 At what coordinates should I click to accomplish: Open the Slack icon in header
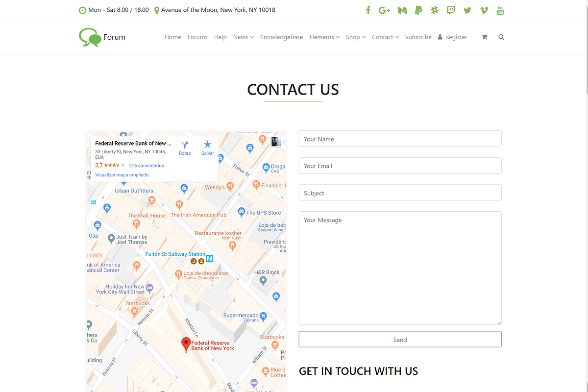click(435, 10)
